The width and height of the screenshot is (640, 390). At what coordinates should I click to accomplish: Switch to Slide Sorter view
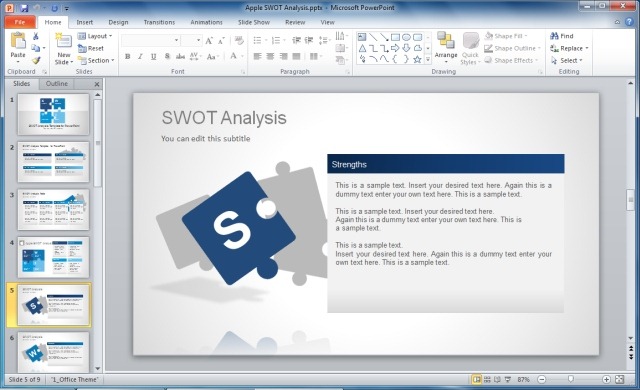tap(487, 379)
